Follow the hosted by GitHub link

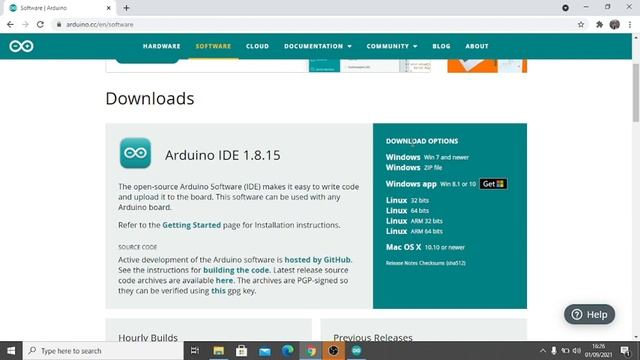click(318, 260)
